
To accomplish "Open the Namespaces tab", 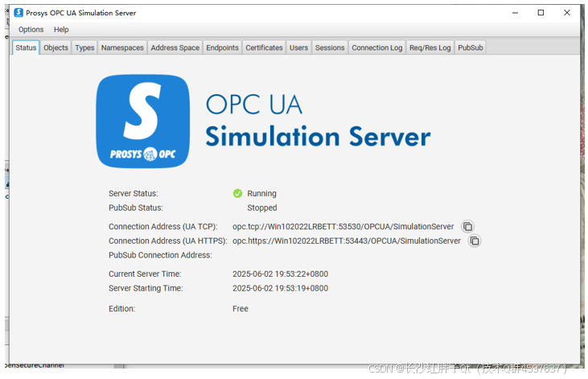I will (122, 47).
